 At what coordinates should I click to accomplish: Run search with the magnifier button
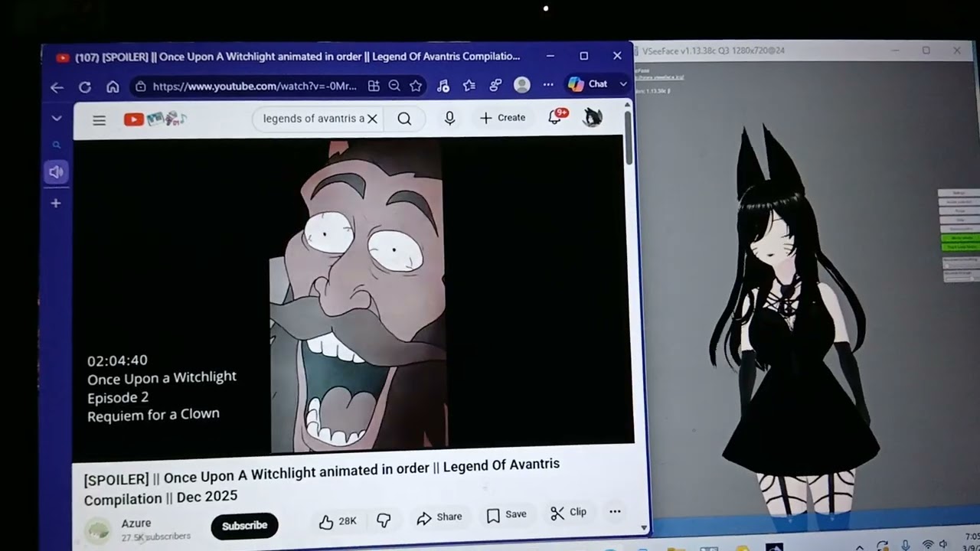[404, 119]
